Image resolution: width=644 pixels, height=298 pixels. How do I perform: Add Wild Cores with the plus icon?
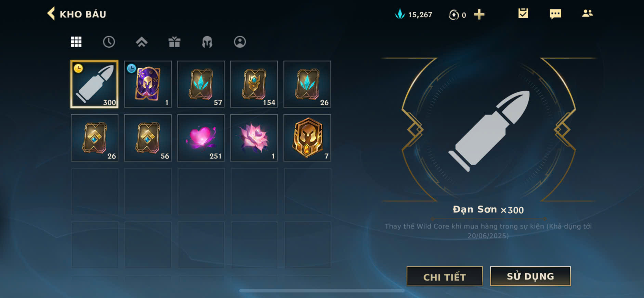pyautogui.click(x=479, y=14)
